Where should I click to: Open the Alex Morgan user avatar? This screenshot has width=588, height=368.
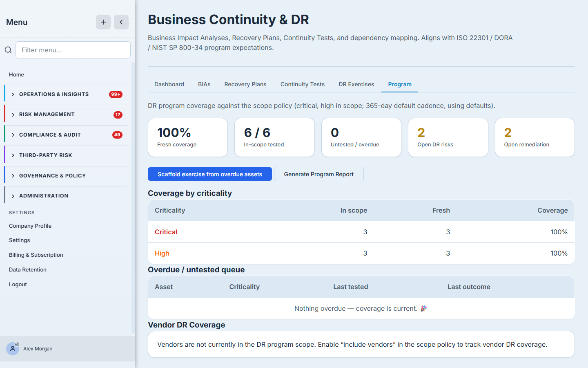coord(13,349)
